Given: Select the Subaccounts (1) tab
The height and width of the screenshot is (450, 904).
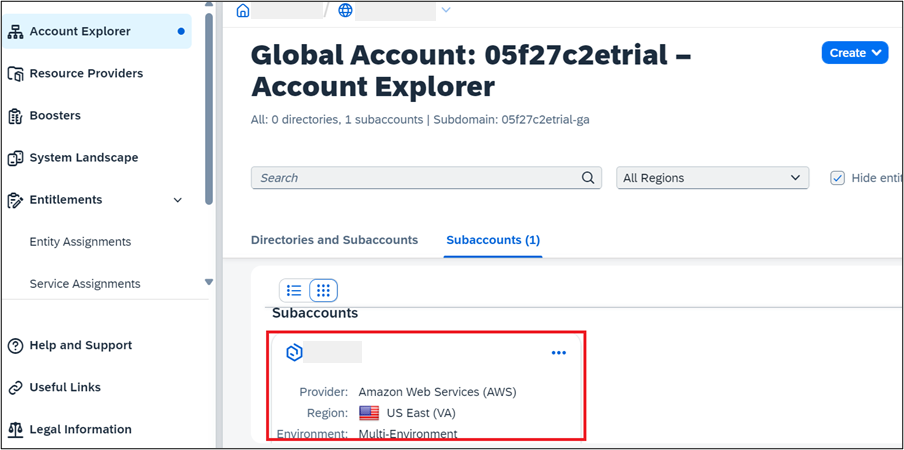Looking at the screenshot, I should (493, 240).
